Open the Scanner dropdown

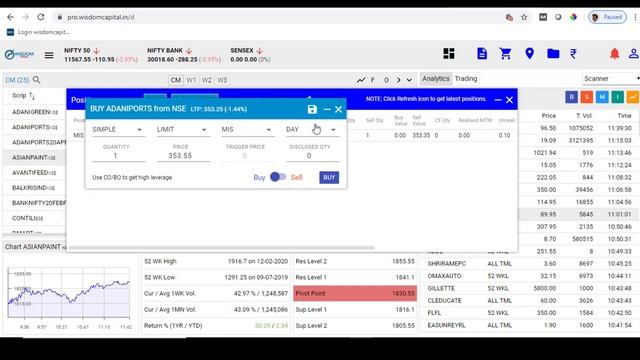(611, 78)
